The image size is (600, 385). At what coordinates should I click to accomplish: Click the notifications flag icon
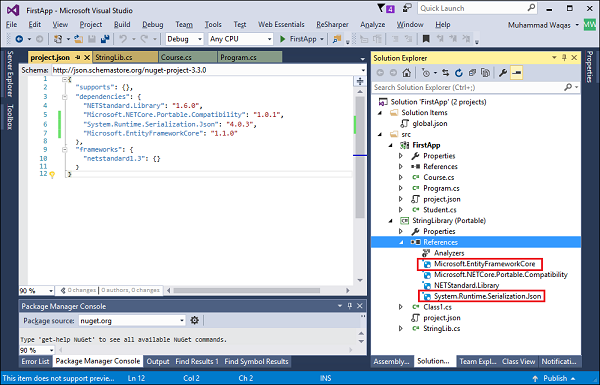pos(386,8)
